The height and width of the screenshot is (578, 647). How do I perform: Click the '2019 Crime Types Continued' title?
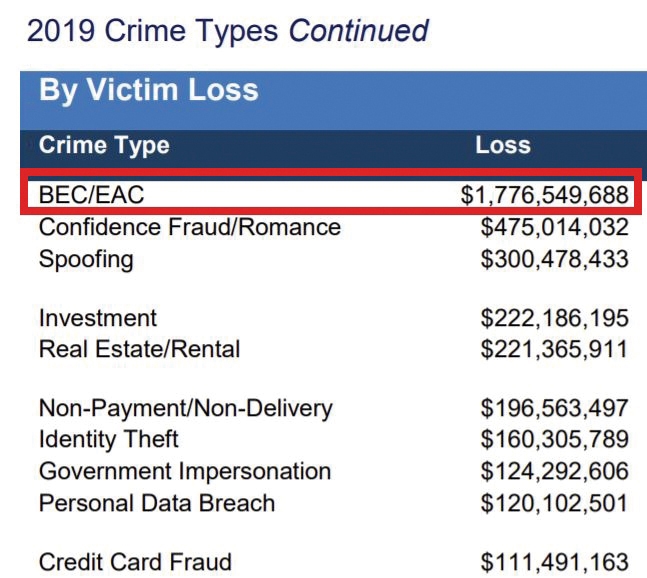[228, 31]
